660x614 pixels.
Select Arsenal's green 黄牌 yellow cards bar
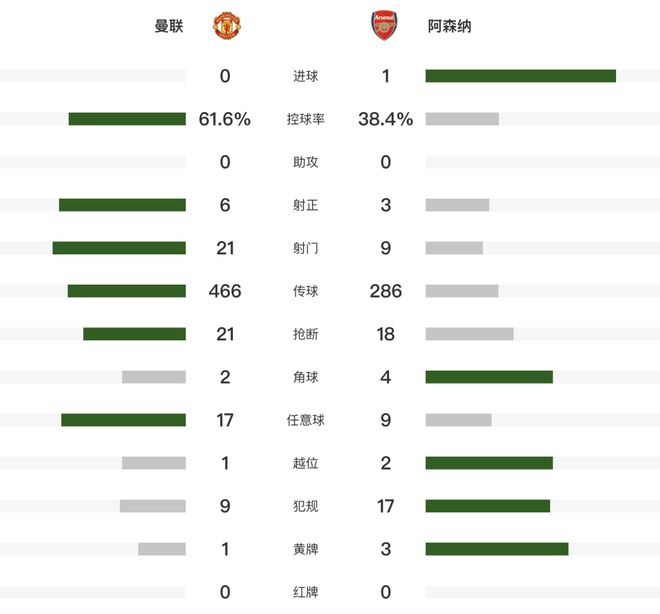tap(497, 549)
